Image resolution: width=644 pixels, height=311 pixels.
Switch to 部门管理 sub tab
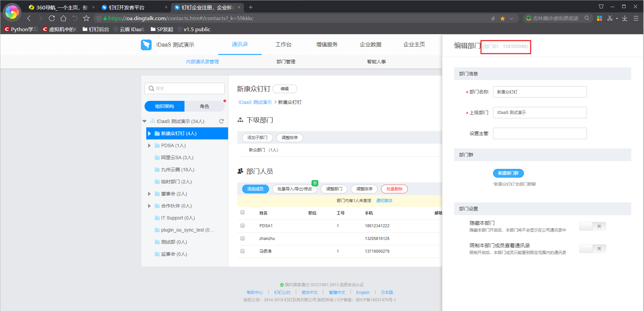click(x=286, y=62)
